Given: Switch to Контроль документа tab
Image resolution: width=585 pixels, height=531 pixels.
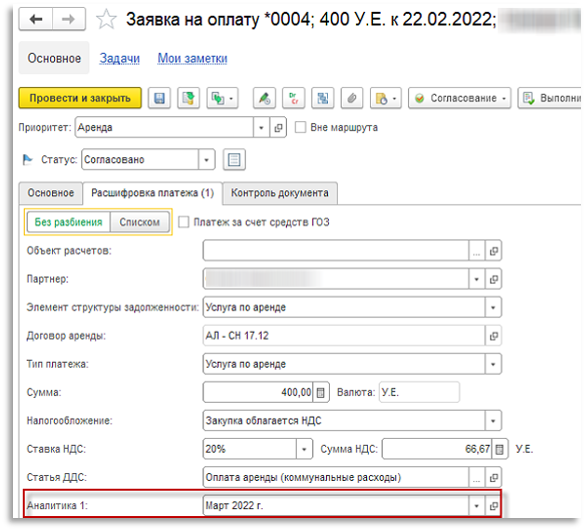Looking at the screenshot, I should (x=280, y=193).
